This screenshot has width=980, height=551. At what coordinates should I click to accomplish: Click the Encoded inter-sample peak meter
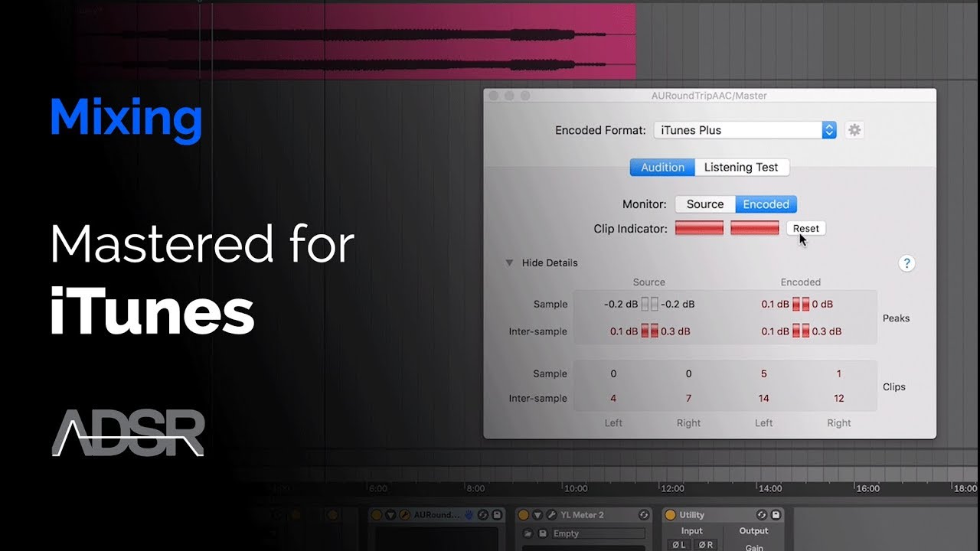click(801, 331)
